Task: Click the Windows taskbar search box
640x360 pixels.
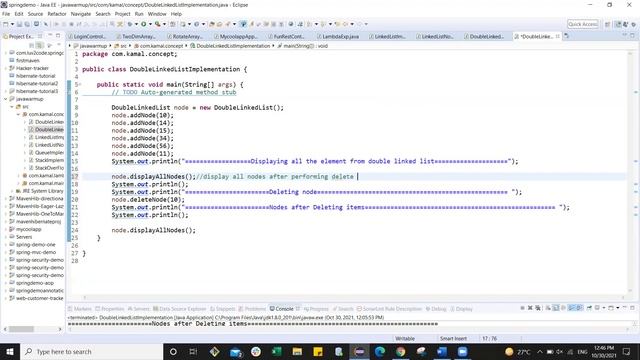Action: (91, 351)
